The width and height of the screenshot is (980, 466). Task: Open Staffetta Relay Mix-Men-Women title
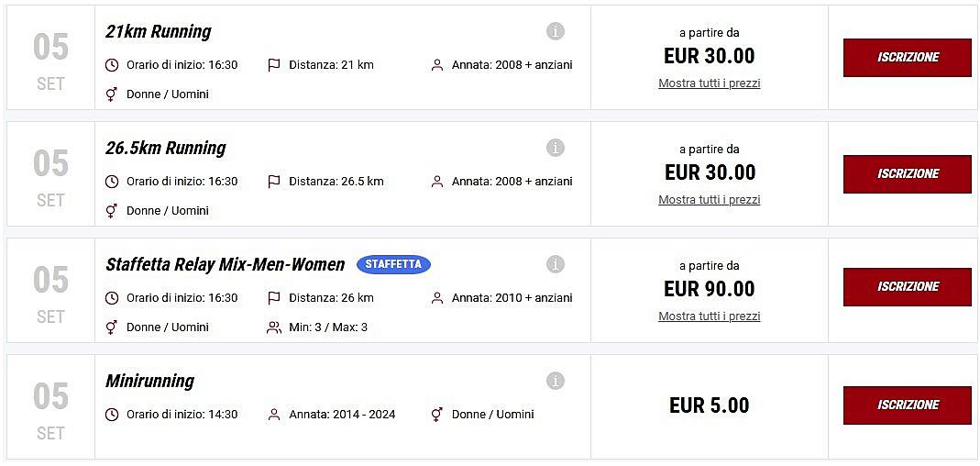pos(226,264)
